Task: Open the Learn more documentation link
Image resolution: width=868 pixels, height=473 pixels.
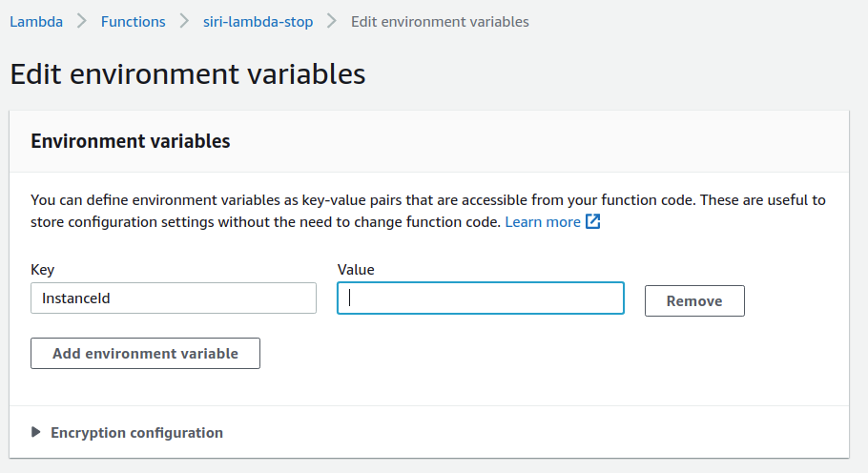Action: [542, 222]
